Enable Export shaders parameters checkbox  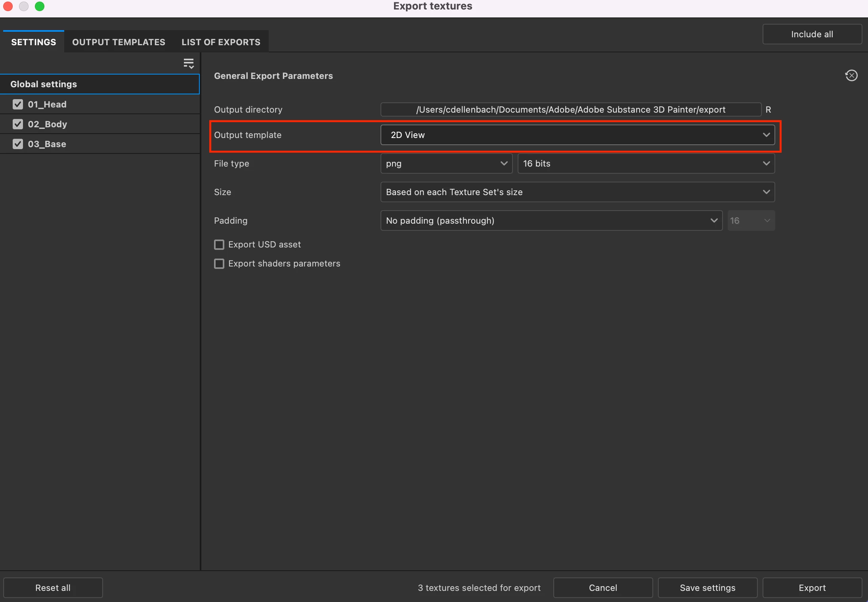(x=219, y=263)
